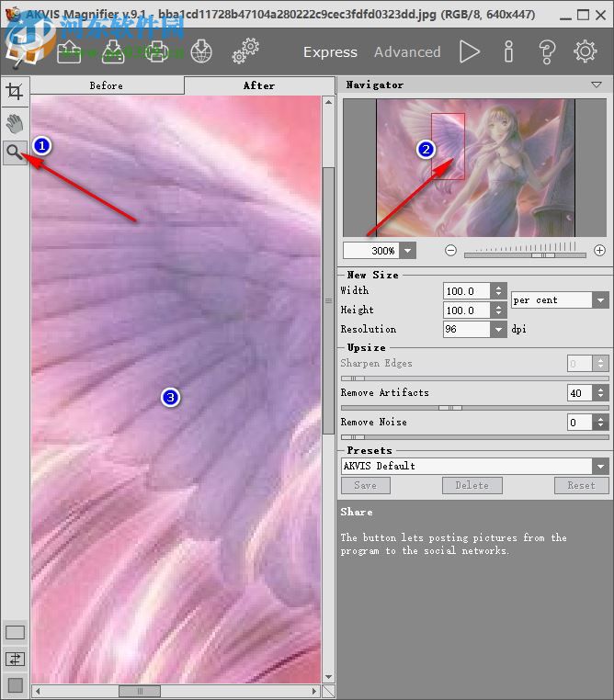Click the Width stepper arrows
Image resolution: width=614 pixels, height=700 pixels.
pyautogui.click(x=498, y=291)
